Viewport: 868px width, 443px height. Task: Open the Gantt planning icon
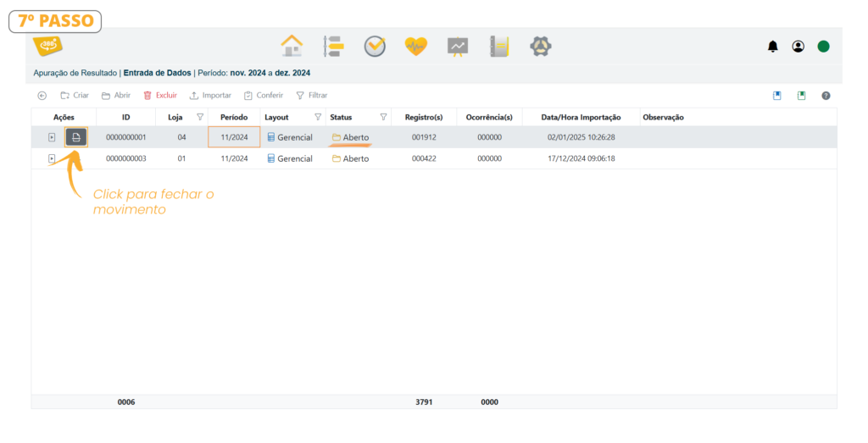334,47
